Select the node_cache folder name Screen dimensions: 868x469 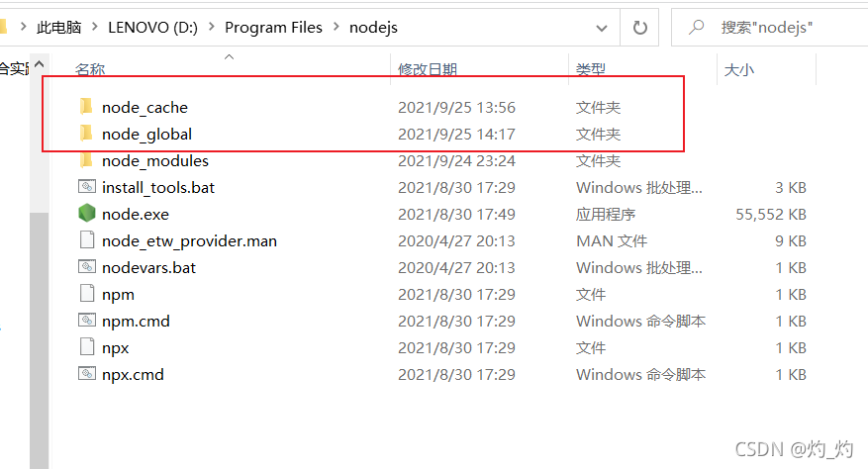[x=145, y=108]
